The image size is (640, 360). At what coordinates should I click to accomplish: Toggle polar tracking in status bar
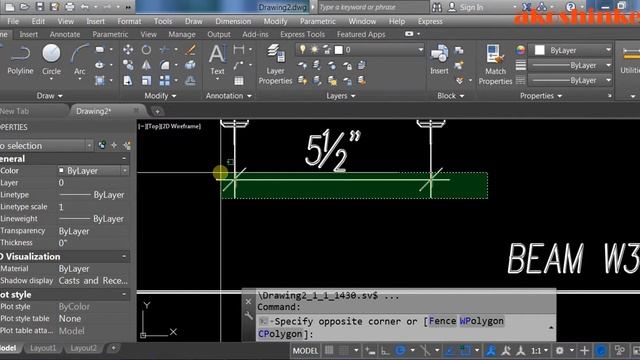(400, 350)
